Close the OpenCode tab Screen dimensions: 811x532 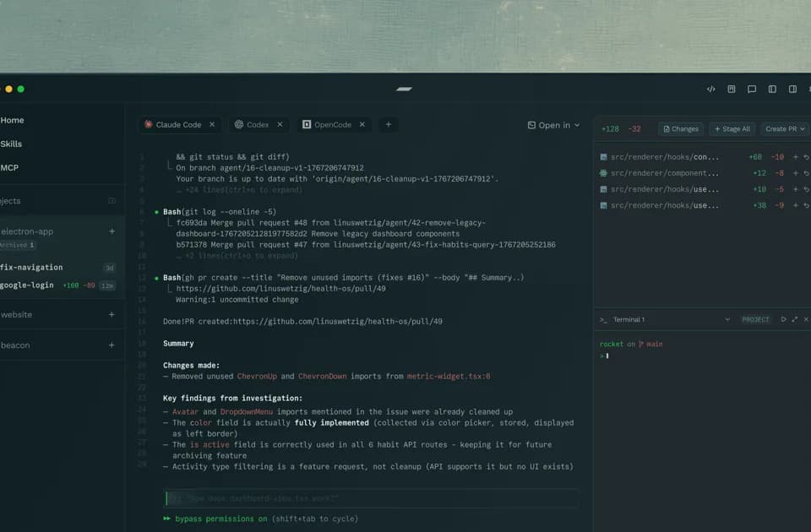coord(362,125)
